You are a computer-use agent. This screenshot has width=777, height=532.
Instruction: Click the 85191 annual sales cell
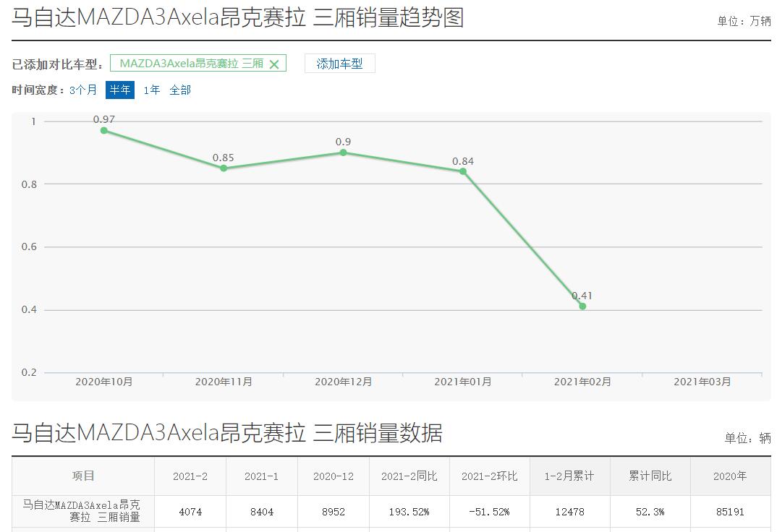coord(731,512)
